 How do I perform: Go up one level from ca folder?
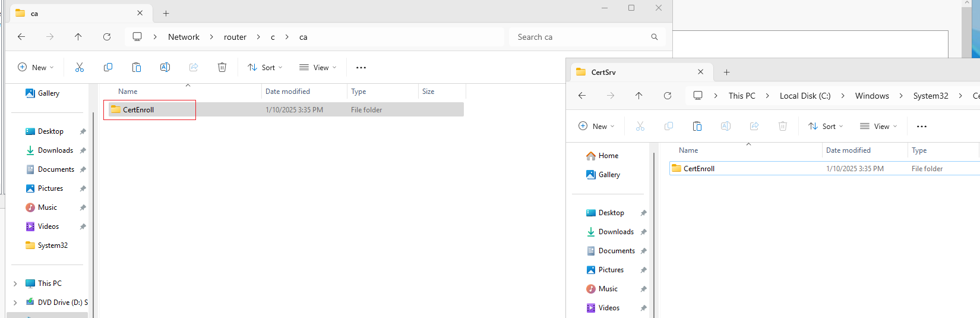click(x=78, y=37)
